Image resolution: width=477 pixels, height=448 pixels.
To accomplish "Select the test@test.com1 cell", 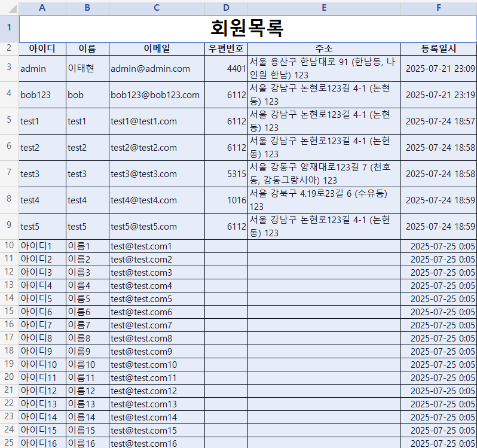I will pyautogui.click(x=157, y=246).
